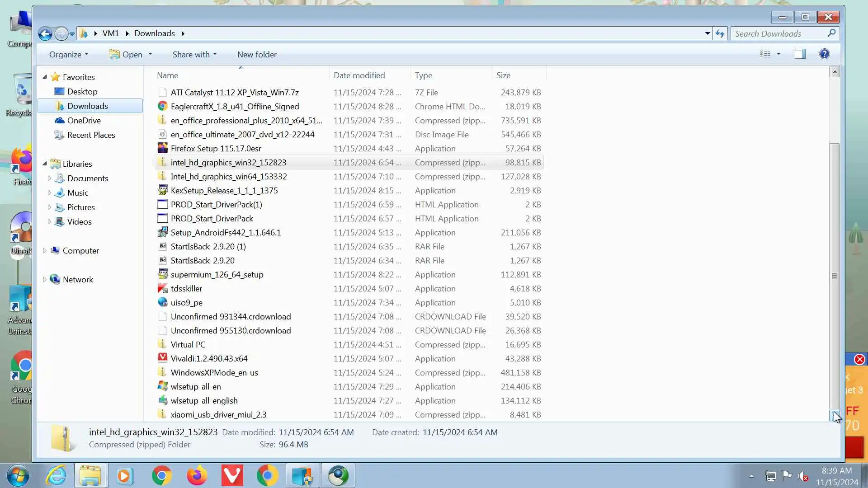This screenshot has height=488, width=868.
Task: Expand the Documents library node
Action: pos(49,178)
